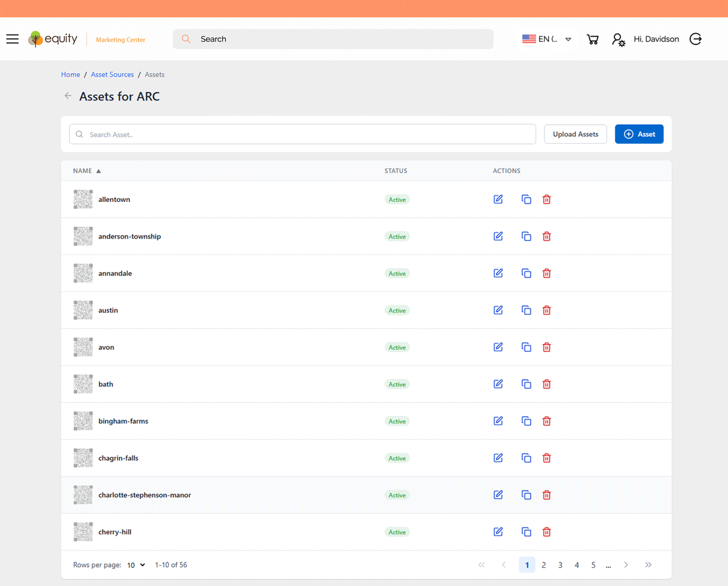The image size is (728, 586).
Task: Duplicate the austin asset
Action: click(526, 310)
